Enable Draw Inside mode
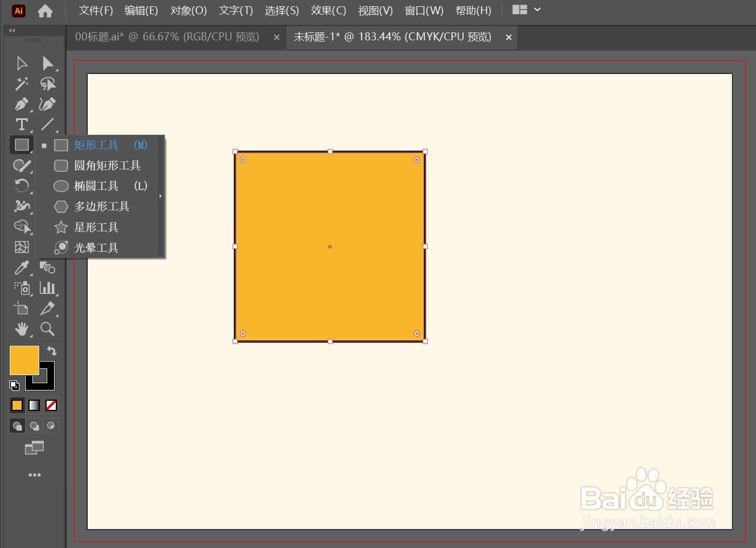Viewport: 756px width, 548px height. [x=51, y=426]
